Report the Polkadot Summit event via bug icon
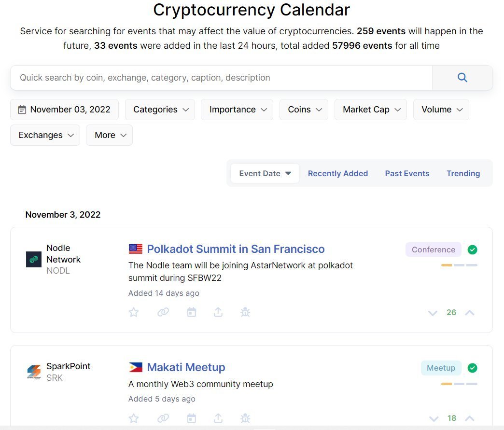Image resolution: width=504 pixels, height=430 pixels. 245,312
